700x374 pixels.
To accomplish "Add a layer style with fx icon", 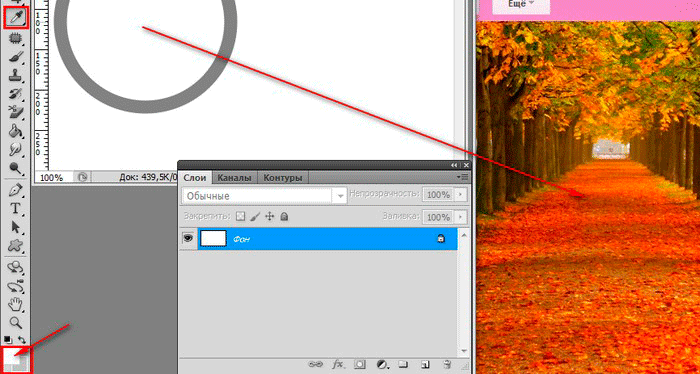I will [338, 364].
